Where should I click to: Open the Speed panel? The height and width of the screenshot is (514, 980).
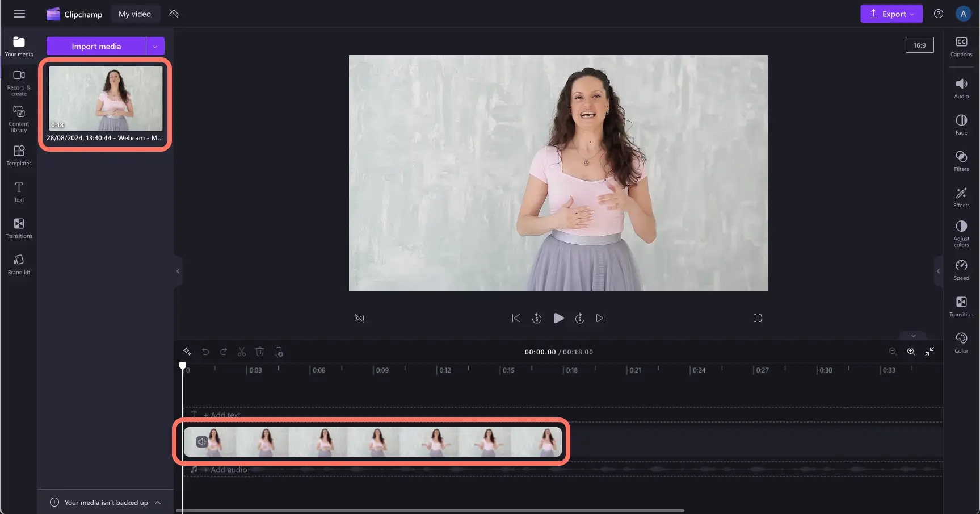pyautogui.click(x=961, y=270)
